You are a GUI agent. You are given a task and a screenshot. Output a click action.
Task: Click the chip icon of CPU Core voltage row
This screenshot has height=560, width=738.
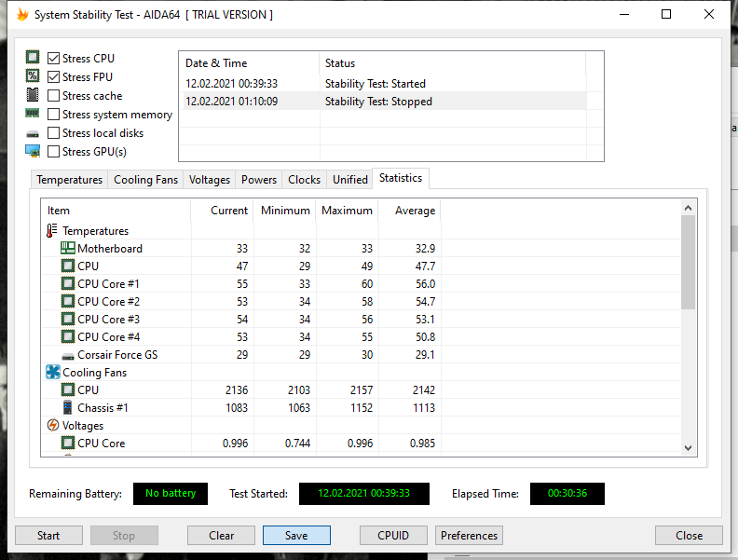[68, 444]
